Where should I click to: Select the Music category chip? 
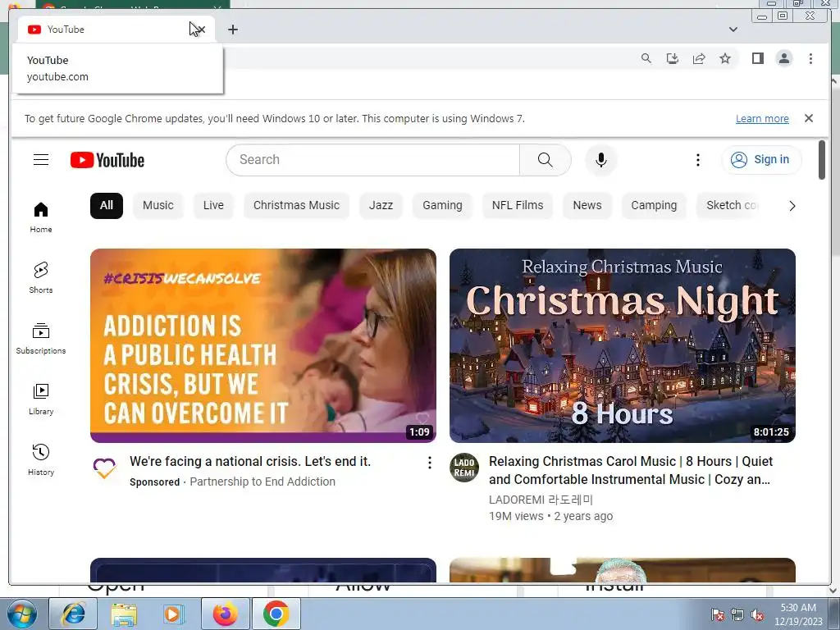(158, 206)
